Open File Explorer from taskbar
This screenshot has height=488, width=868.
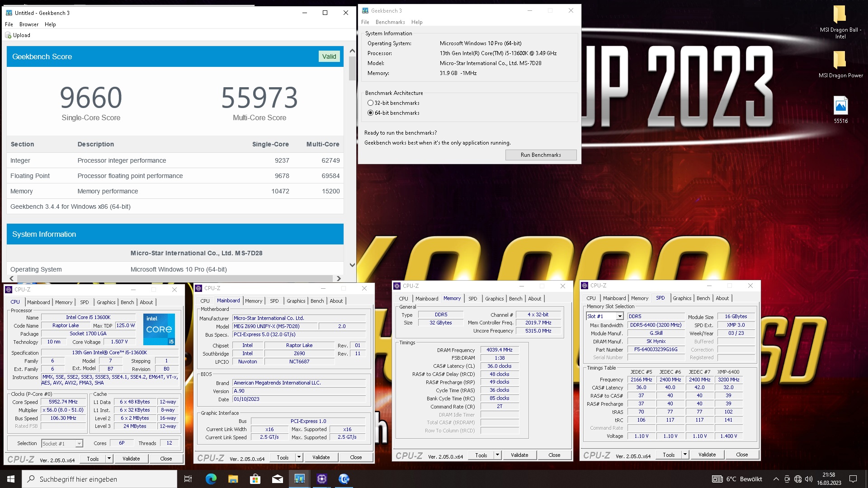click(x=233, y=479)
